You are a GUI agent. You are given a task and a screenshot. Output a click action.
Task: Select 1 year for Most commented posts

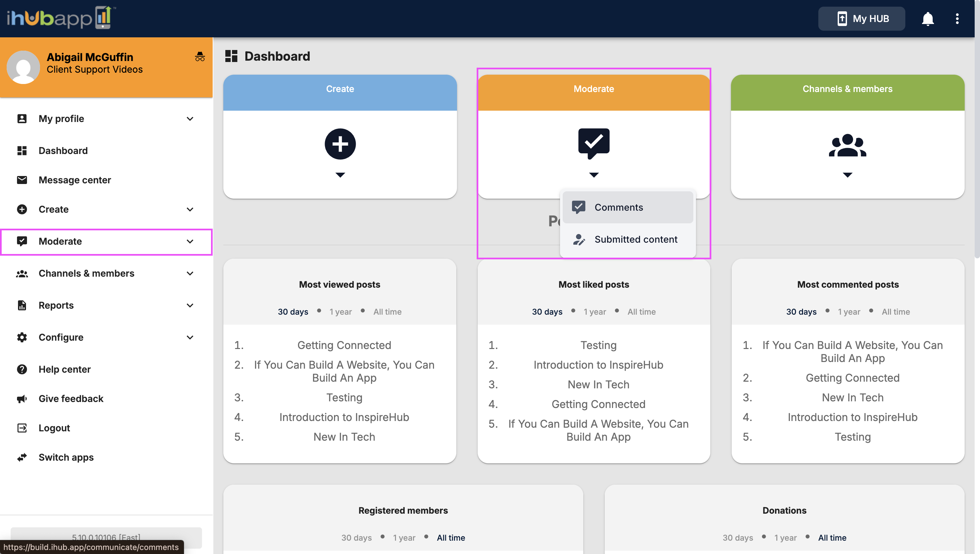(849, 311)
